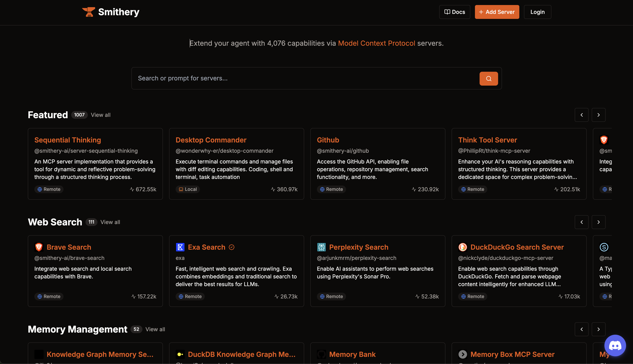Open the Brave Search server
The image size is (633, 364).
point(69,247)
